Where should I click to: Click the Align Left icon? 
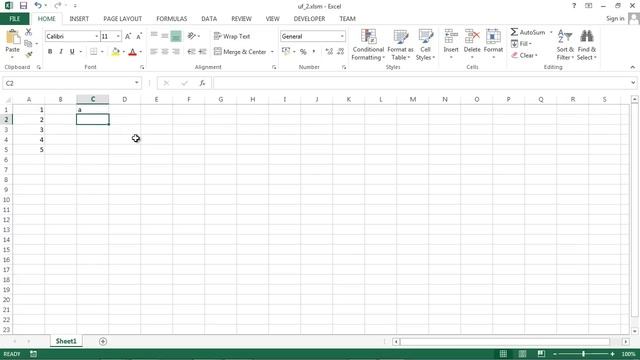coord(154,51)
